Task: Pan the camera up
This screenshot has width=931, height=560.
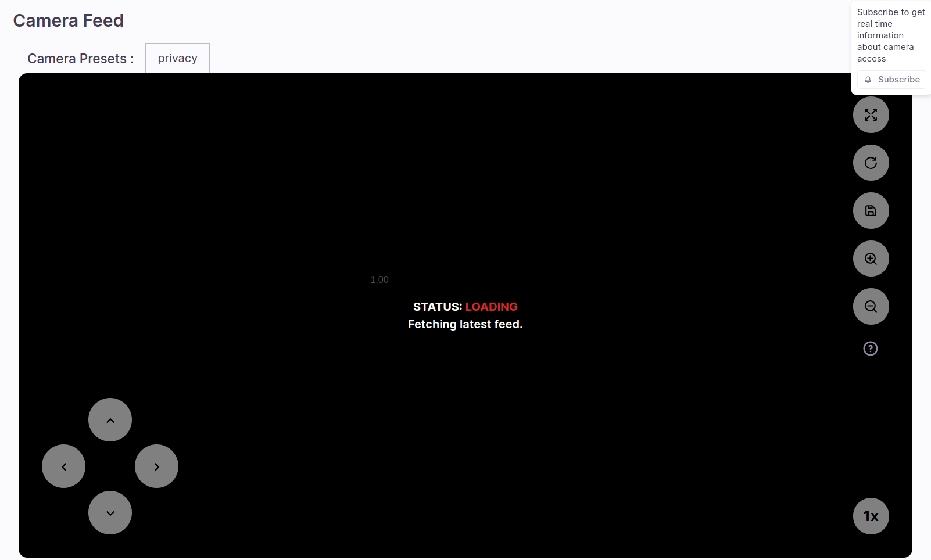Action: coord(110,420)
